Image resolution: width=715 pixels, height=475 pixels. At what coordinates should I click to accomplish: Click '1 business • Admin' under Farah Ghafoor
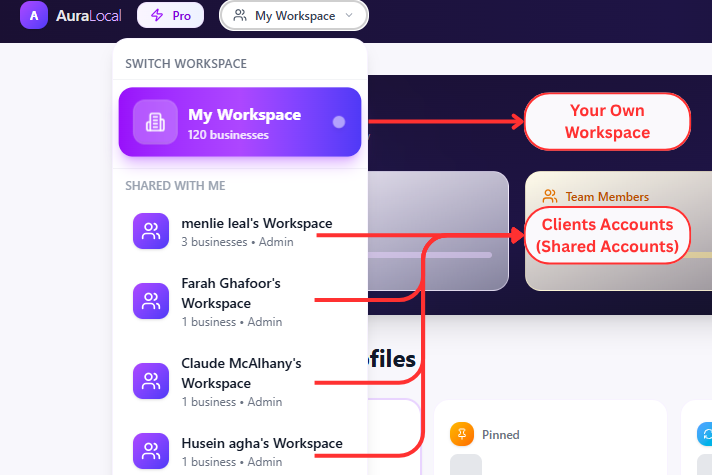point(232,322)
